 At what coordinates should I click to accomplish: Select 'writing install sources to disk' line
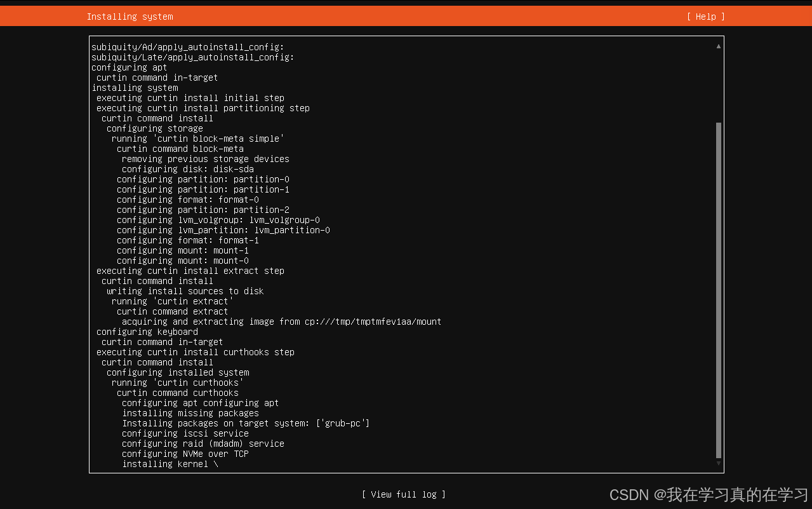click(185, 291)
